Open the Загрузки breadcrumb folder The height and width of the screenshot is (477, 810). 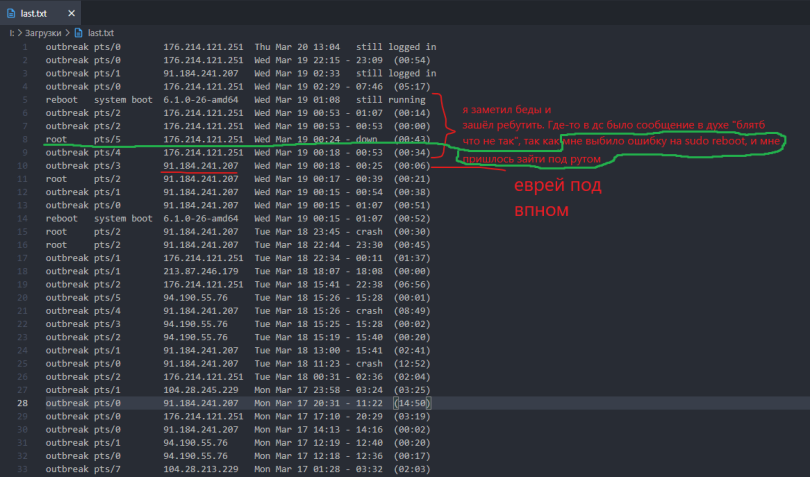43,33
